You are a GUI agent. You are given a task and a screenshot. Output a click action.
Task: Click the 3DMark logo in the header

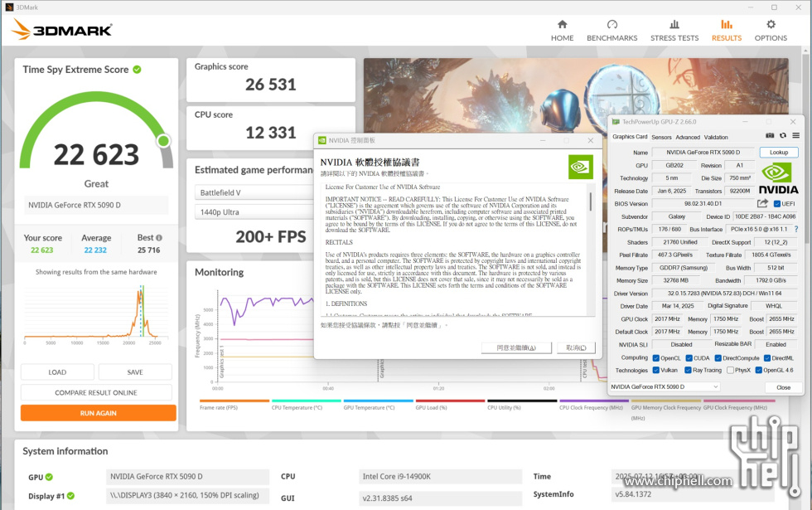(x=61, y=30)
